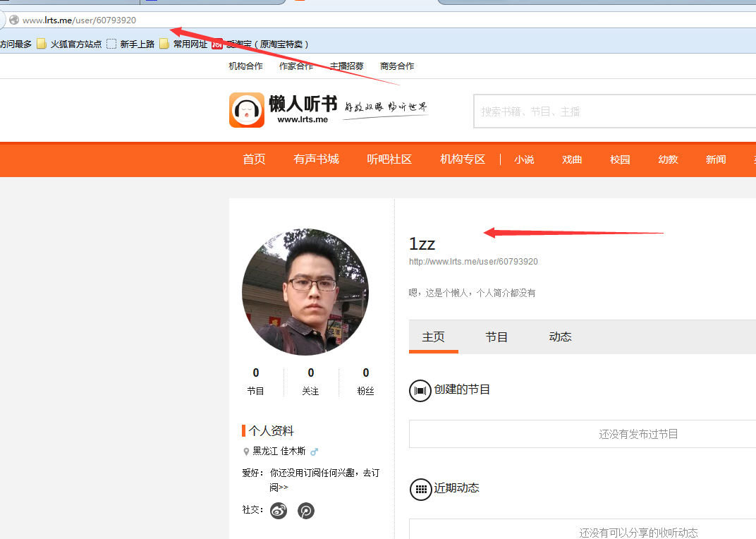This screenshot has height=539, width=756.
Task: Click the 懒人听书 site title text
Action: pyautogui.click(x=303, y=104)
